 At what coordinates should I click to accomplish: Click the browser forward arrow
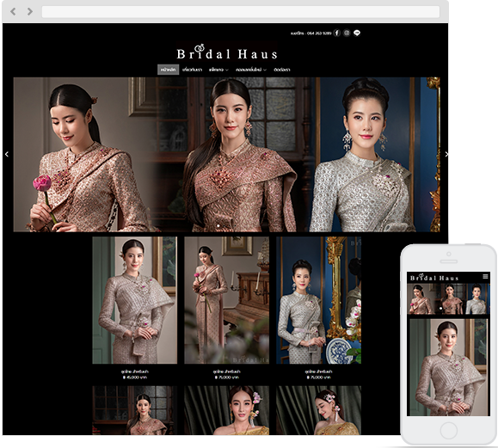click(x=30, y=12)
